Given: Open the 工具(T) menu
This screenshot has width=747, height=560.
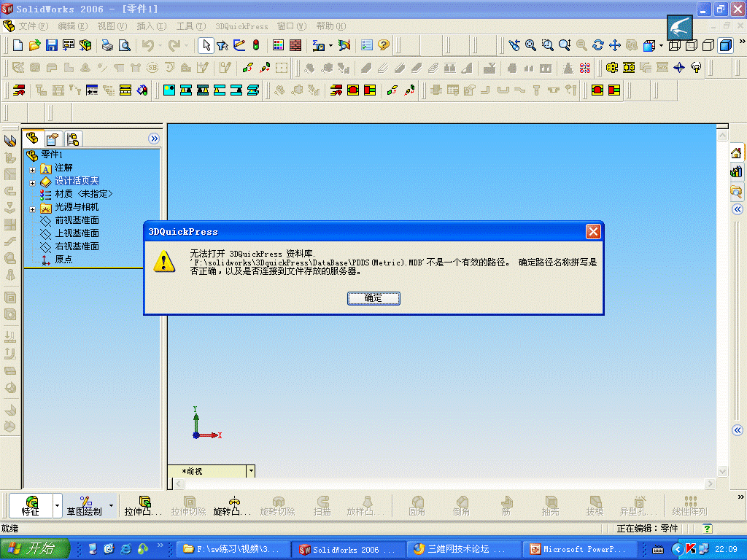Looking at the screenshot, I should [191, 26].
